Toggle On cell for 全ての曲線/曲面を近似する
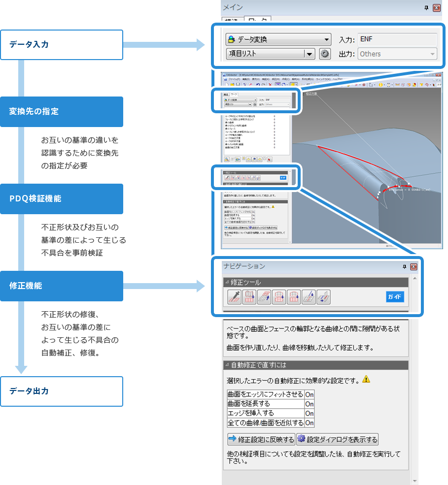The width and height of the screenshot is (448, 485). [310, 423]
